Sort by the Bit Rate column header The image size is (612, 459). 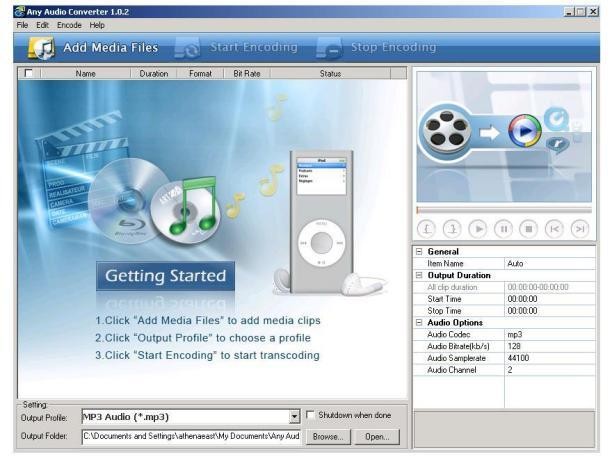point(247,73)
